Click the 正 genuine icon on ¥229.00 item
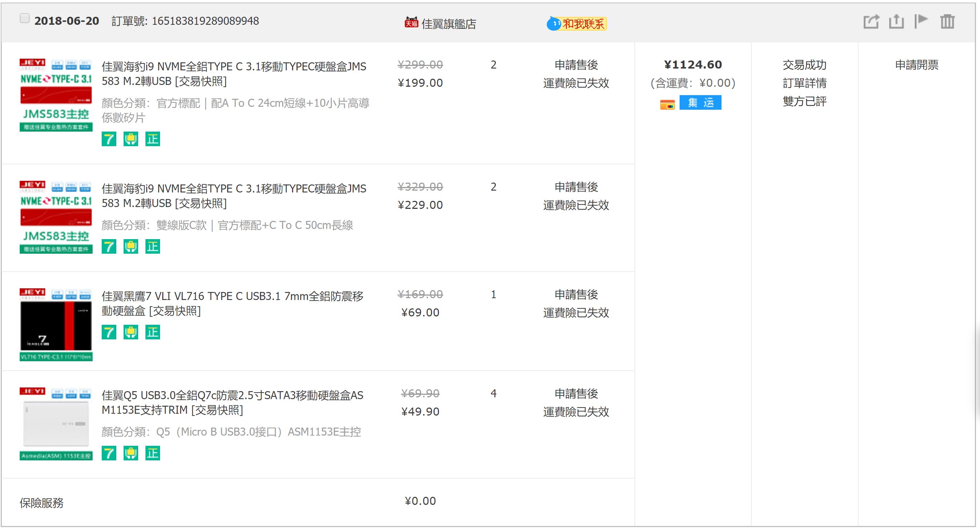 pyautogui.click(x=152, y=246)
